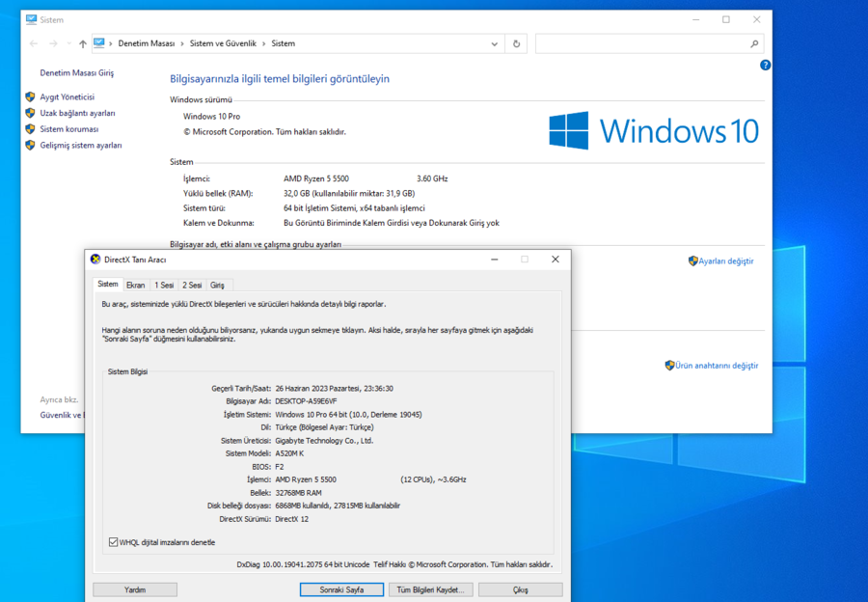This screenshot has height=602, width=868.
Task: Select Denetim Masası in breadcrumb
Action: (147, 43)
